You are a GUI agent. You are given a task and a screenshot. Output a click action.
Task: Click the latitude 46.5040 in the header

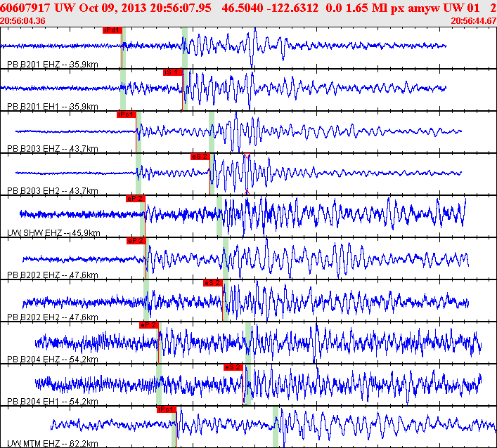click(243, 8)
